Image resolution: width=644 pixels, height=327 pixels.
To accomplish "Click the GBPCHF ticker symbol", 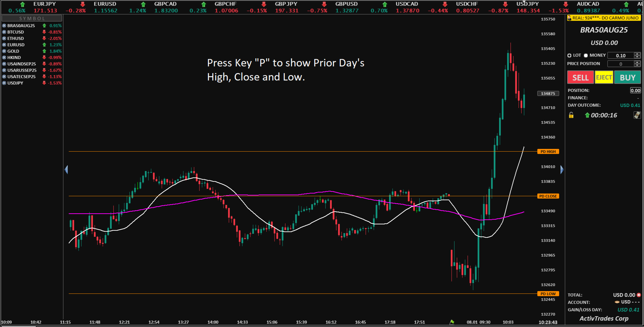I will [x=225, y=4].
